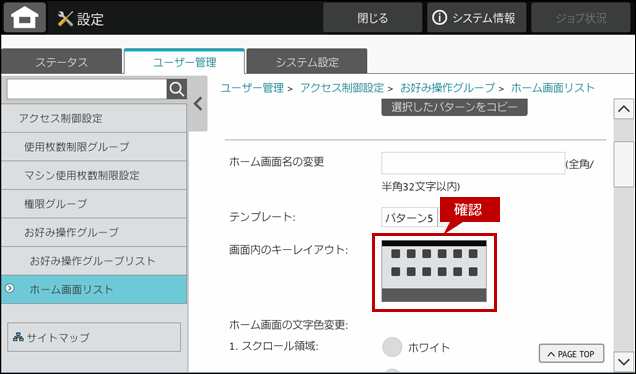
Task: Click the アクセス制御設定 breadcrumb link
Action: pos(342,88)
